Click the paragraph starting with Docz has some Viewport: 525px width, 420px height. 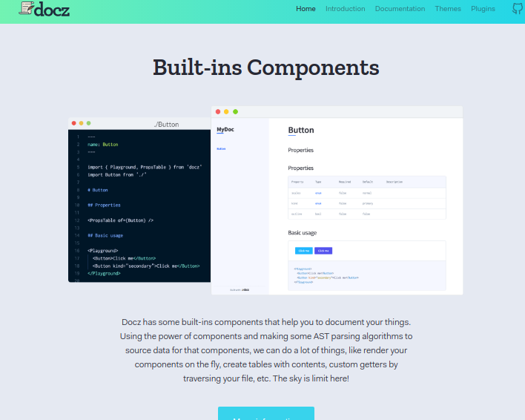pos(266,350)
